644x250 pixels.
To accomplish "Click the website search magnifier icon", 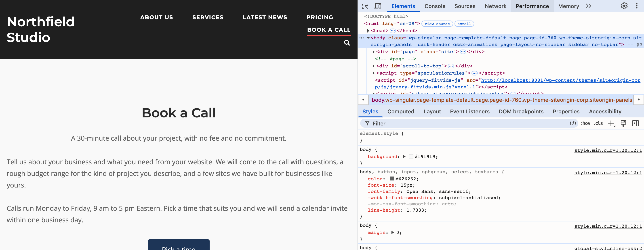I will (x=347, y=43).
